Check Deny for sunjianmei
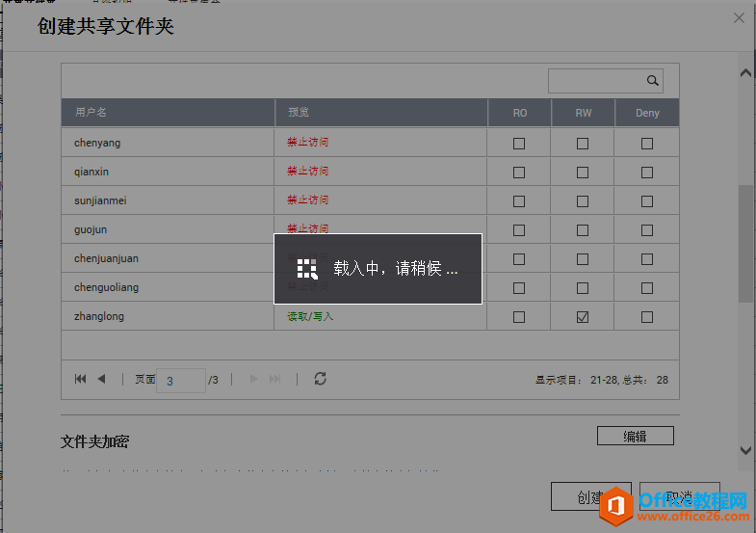 647,201
